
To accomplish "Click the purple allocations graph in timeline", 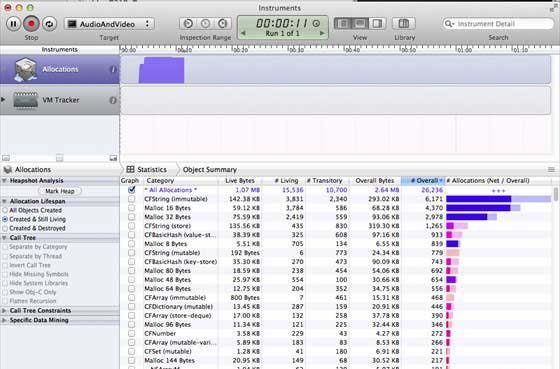I will (x=161, y=70).
